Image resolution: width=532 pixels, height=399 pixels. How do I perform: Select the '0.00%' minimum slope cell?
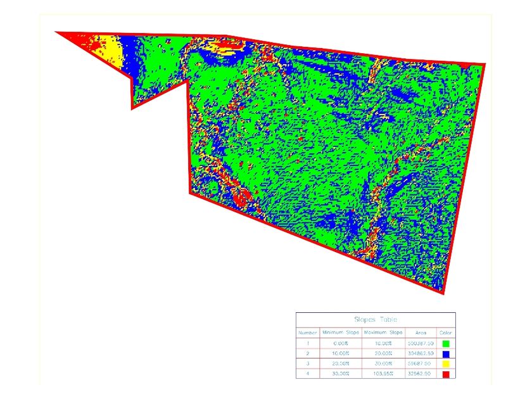pyautogui.click(x=341, y=343)
